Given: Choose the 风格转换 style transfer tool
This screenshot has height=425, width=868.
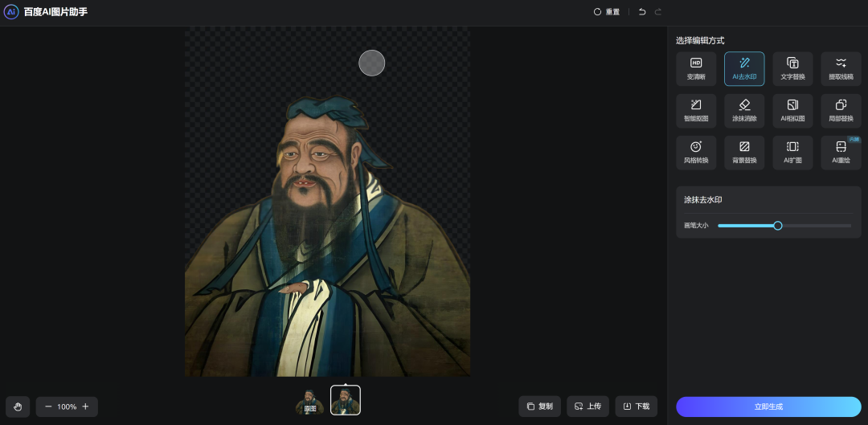Looking at the screenshot, I should pyautogui.click(x=696, y=153).
